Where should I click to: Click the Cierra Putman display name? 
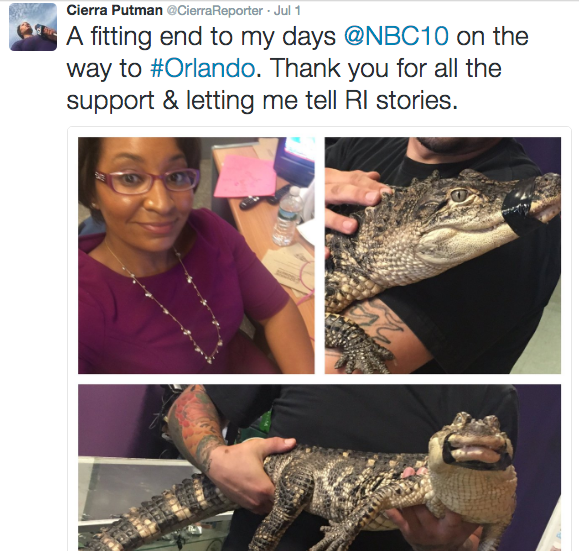click(114, 11)
